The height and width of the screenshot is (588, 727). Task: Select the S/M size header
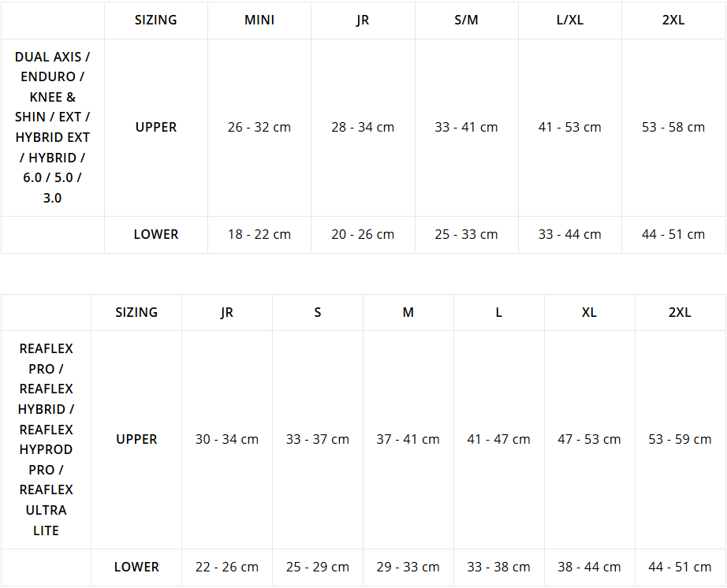tap(466, 20)
